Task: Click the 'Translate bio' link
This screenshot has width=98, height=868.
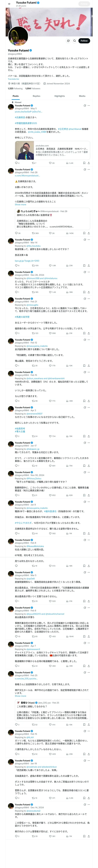Action: coord(13,79)
